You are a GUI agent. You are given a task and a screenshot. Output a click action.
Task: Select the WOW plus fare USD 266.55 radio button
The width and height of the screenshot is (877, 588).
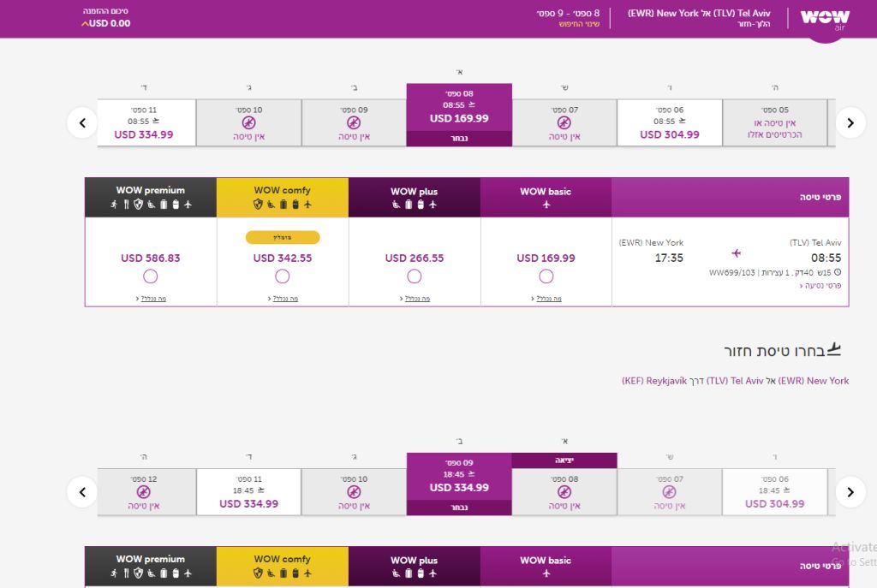coord(415,276)
